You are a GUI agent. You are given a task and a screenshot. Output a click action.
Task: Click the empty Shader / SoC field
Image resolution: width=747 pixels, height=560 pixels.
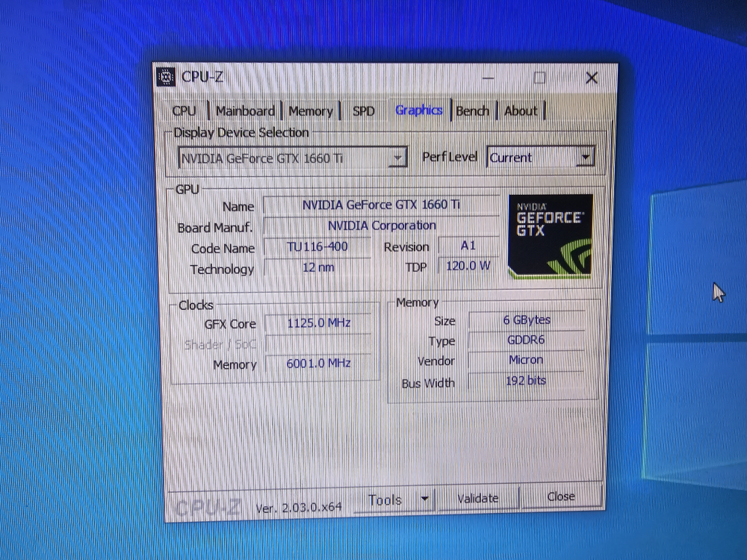pos(318,343)
